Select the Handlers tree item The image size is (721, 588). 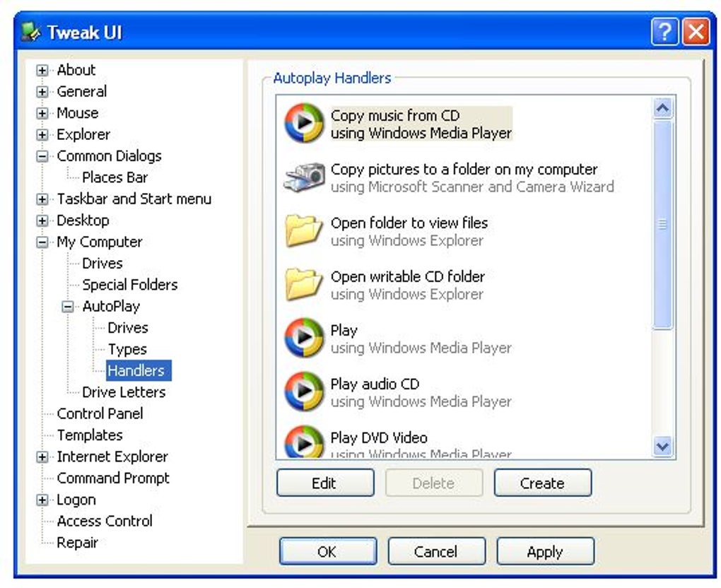pos(139,370)
